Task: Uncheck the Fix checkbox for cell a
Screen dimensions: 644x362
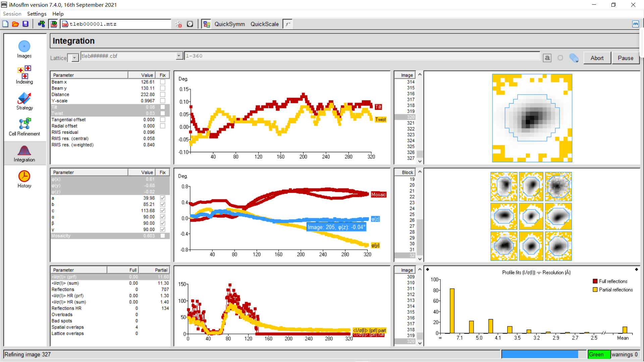Action: (x=163, y=198)
